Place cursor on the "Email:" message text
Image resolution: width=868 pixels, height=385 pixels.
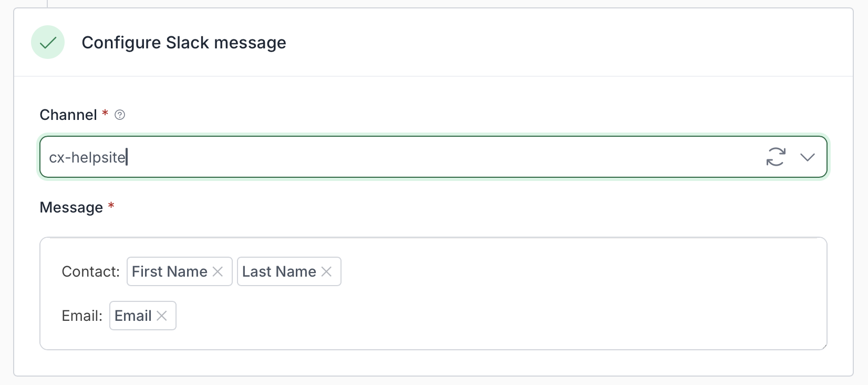click(x=82, y=316)
